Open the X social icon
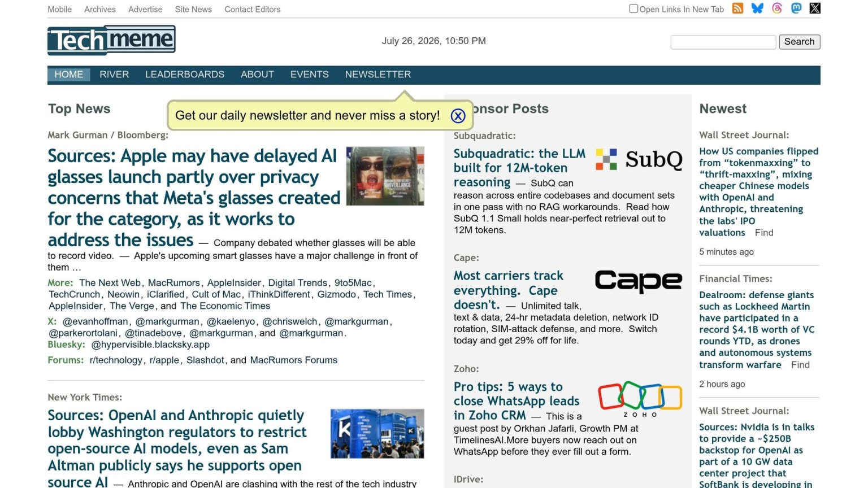Viewport: 868px width, 488px height. [x=815, y=8]
